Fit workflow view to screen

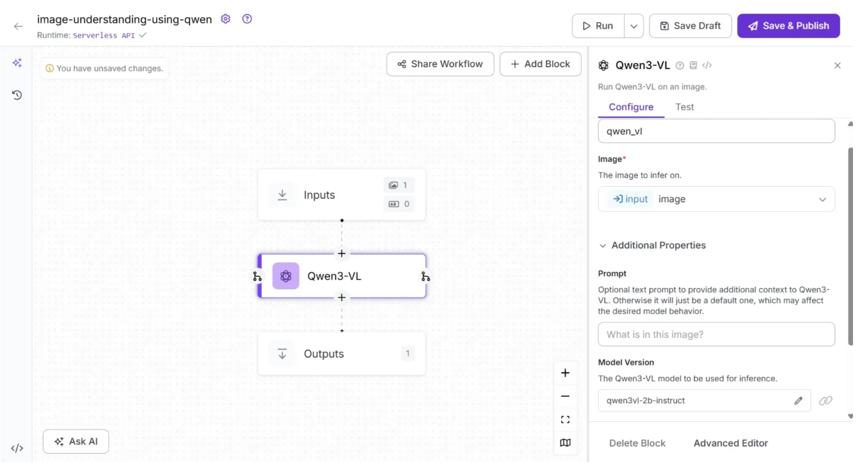pyautogui.click(x=565, y=420)
